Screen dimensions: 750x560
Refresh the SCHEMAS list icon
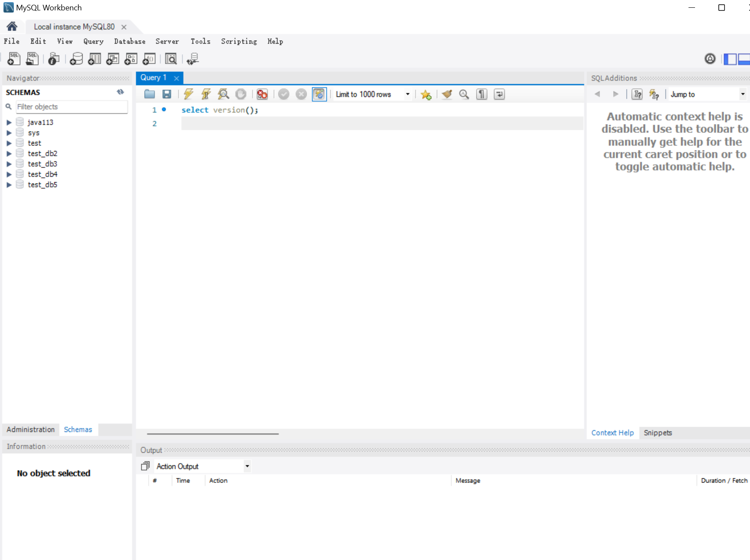(x=120, y=92)
